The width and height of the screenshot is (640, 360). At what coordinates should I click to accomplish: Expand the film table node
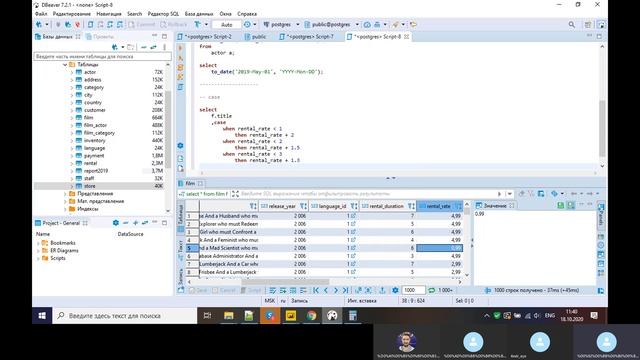click(72, 118)
